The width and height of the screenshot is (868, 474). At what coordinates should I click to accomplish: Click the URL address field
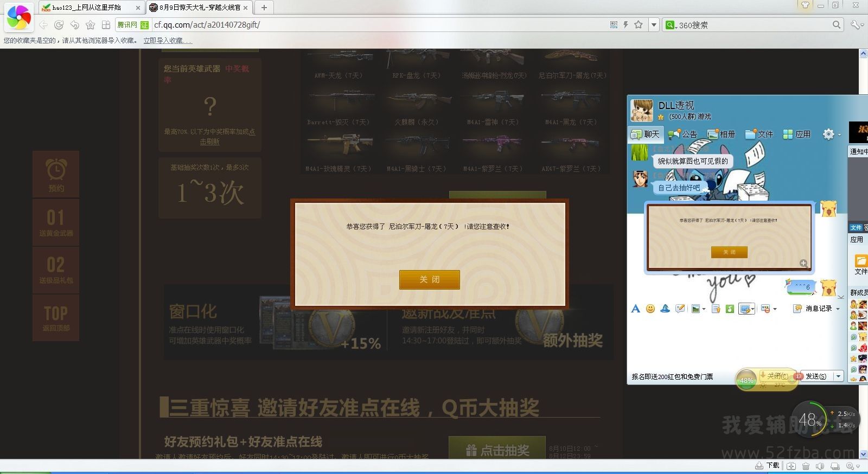[380, 24]
